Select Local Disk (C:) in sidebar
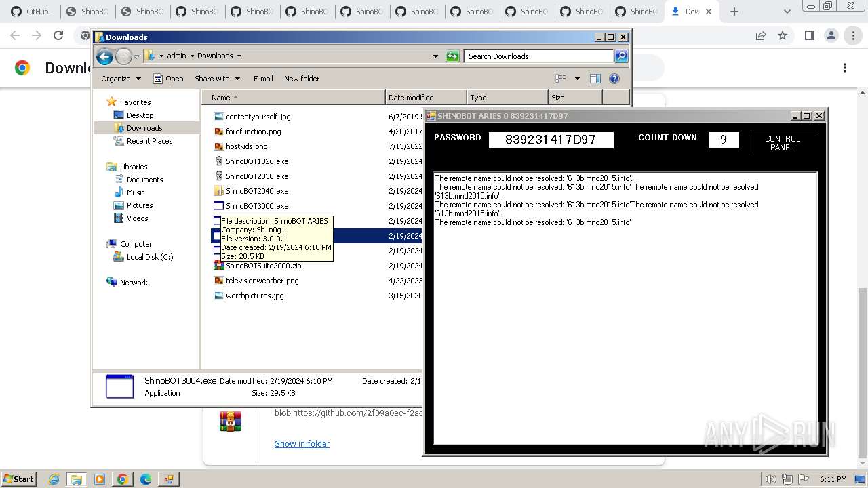868x488 pixels. [x=149, y=257]
